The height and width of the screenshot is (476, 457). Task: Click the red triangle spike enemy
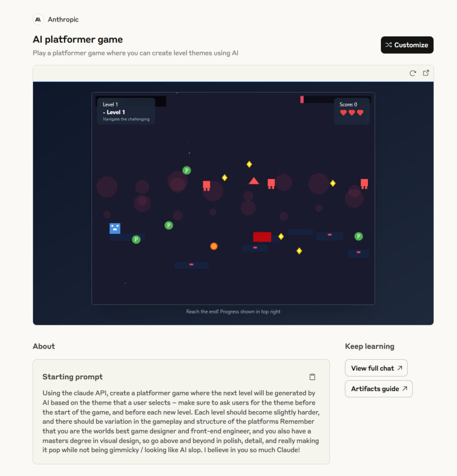pyautogui.click(x=254, y=181)
